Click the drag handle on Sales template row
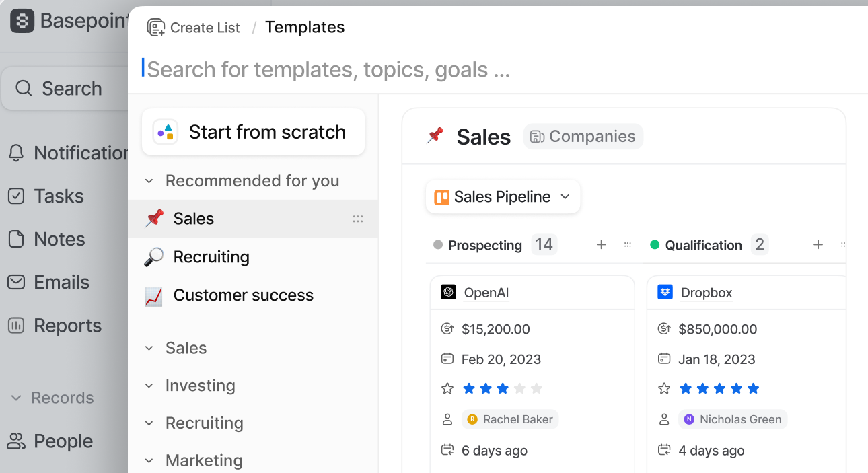This screenshot has width=868, height=473. click(x=358, y=219)
